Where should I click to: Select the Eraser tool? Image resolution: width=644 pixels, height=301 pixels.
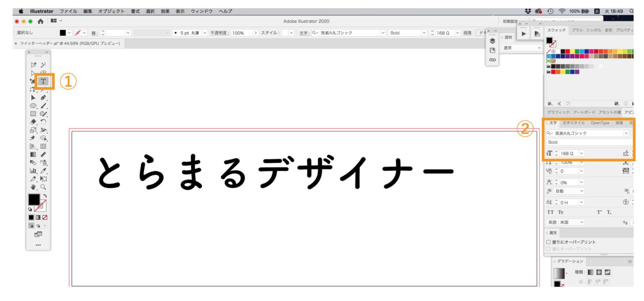[33, 122]
